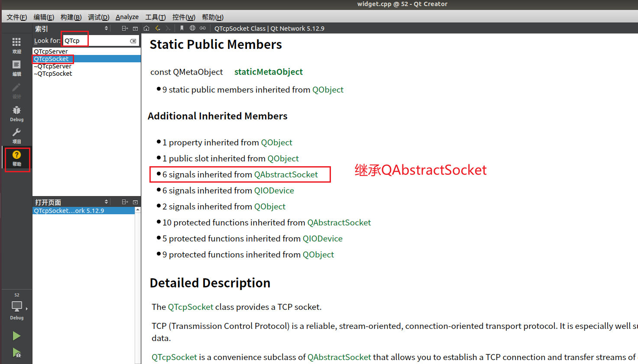Open QObject link in 2 signals line
The height and width of the screenshot is (364, 638).
pos(270,206)
